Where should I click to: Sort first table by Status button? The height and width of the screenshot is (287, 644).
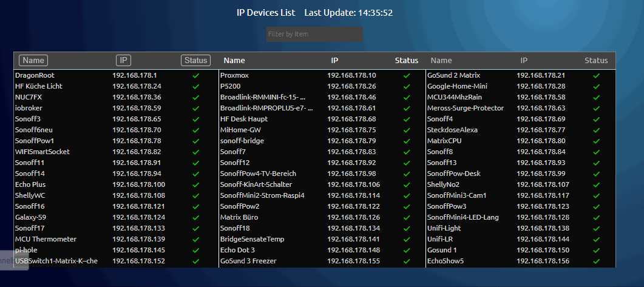pyautogui.click(x=196, y=60)
